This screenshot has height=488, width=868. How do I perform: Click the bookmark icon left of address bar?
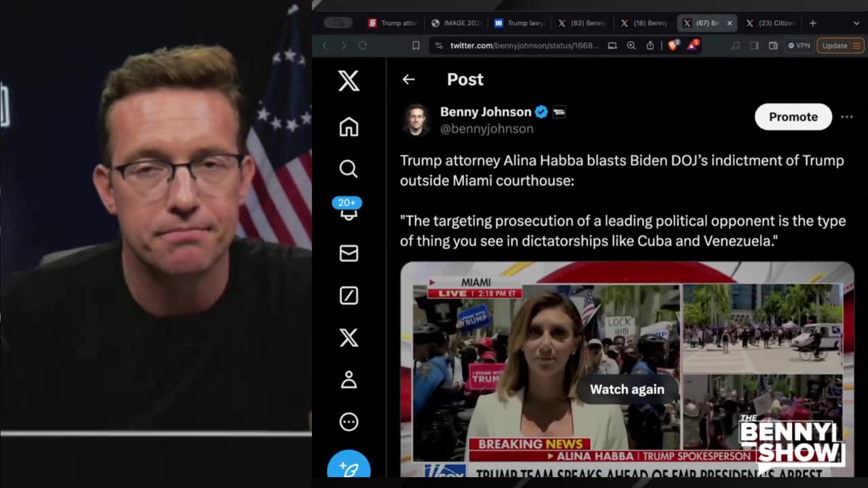pos(416,45)
